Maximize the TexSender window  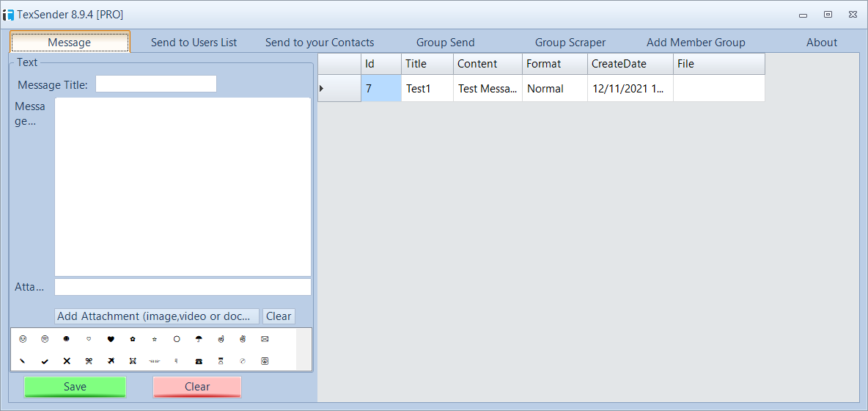pyautogui.click(x=828, y=15)
